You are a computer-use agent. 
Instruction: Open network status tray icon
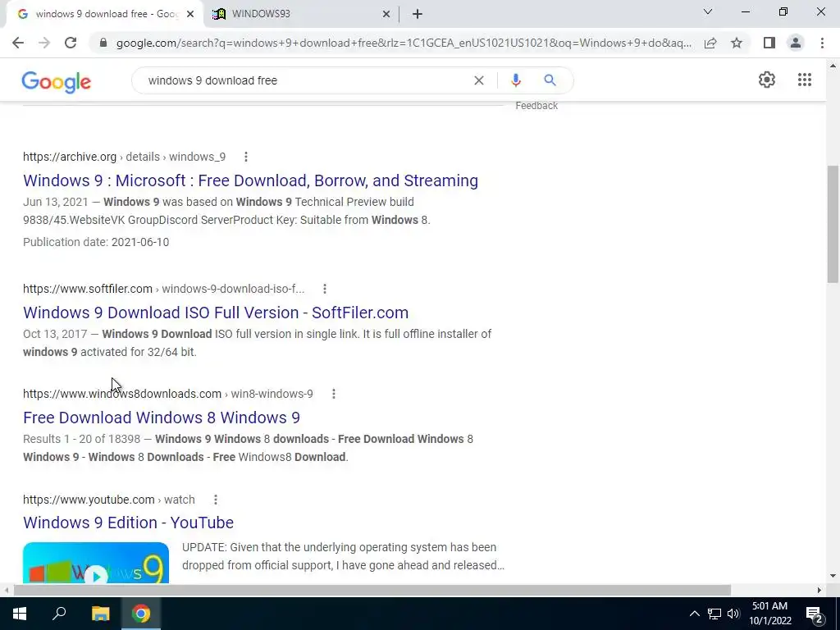point(714,614)
